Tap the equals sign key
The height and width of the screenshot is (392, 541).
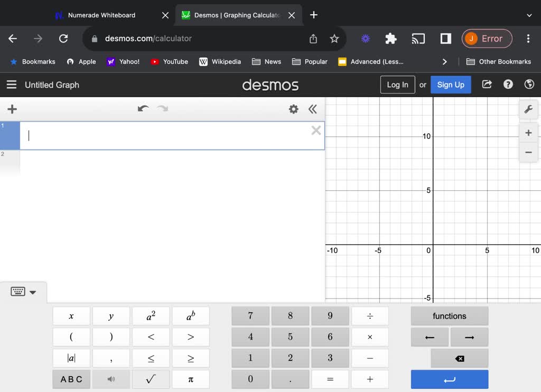(330, 379)
